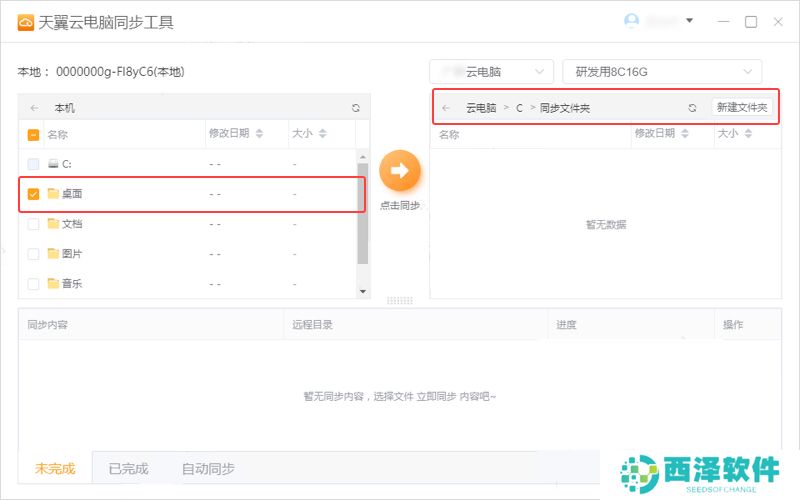Open the account dropdown arrow

689,20
